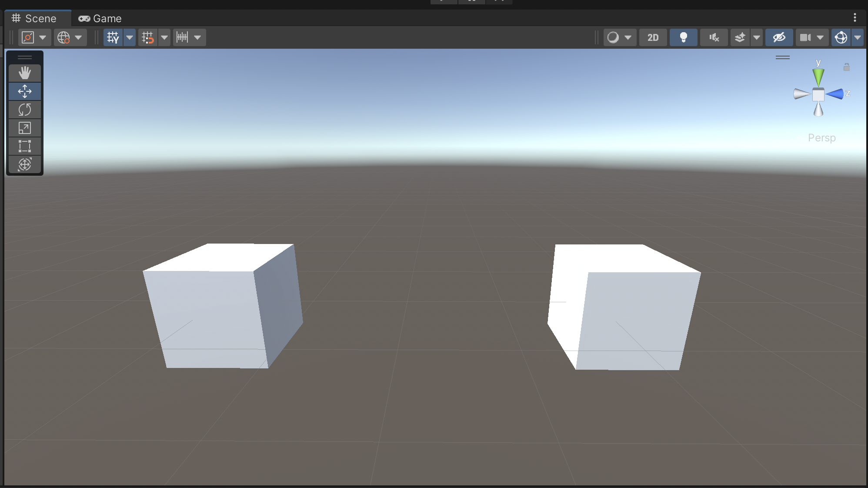
Task: Select the Scale tool
Action: 25,128
